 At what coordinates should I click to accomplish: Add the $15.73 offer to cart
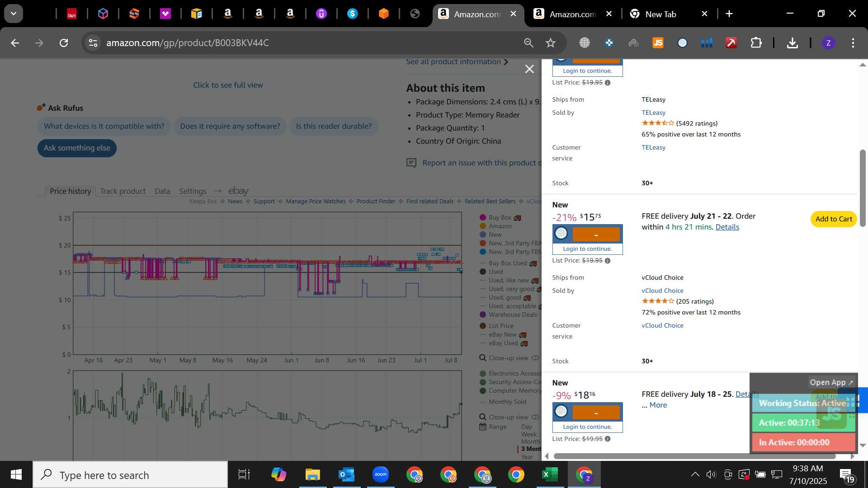[834, 219]
